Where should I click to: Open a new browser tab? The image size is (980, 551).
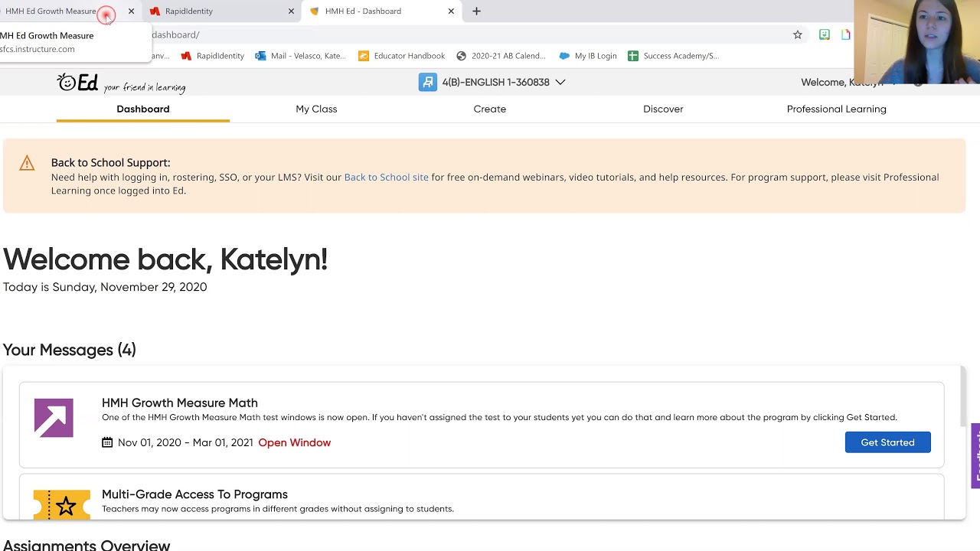(476, 11)
